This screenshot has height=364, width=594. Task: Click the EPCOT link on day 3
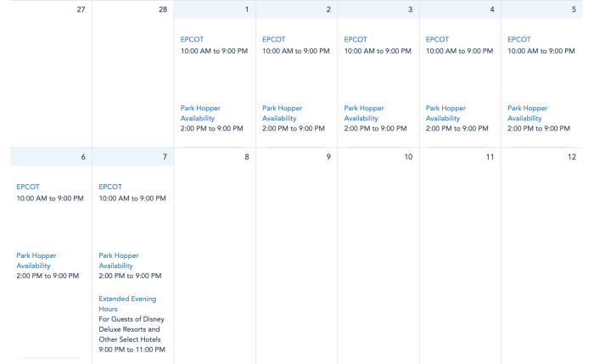pyautogui.click(x=355, y=39)
